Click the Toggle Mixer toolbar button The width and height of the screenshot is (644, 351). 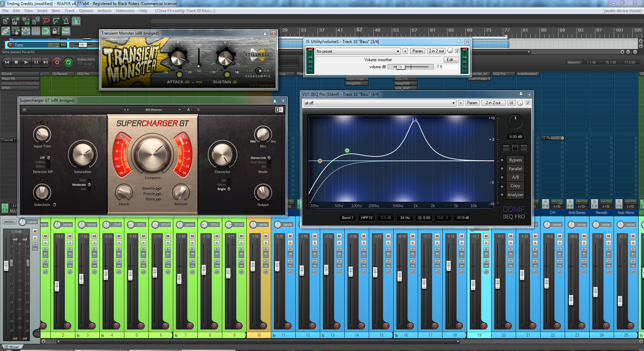(66, 31)
